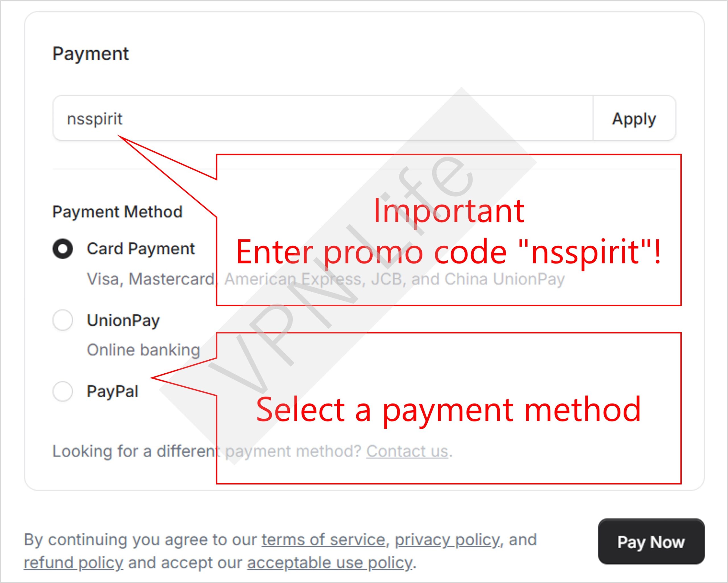Follow the privacy policy link
This screenshot has width=728, height=583.
coord(447,539)
